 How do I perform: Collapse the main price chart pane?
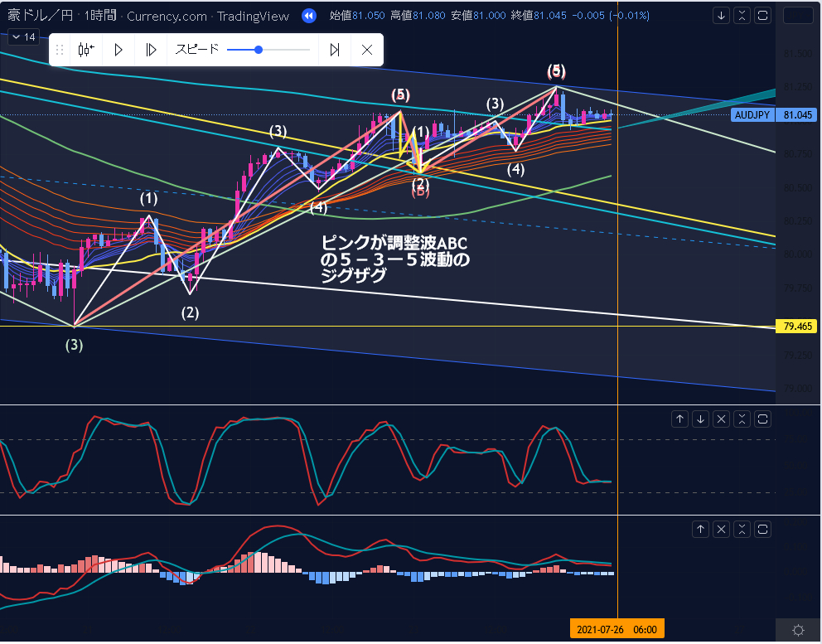tap(742, 16)
